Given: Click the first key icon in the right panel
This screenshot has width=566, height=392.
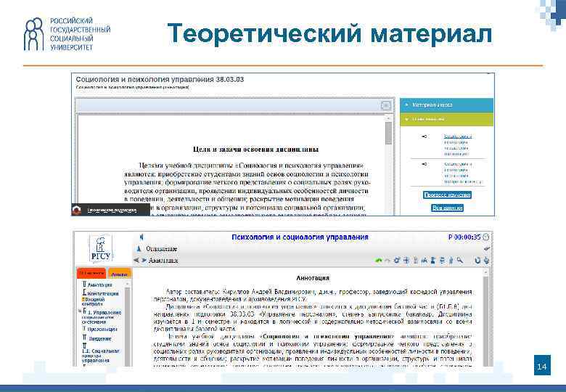Looking at the screenshot, I should 424,136.
